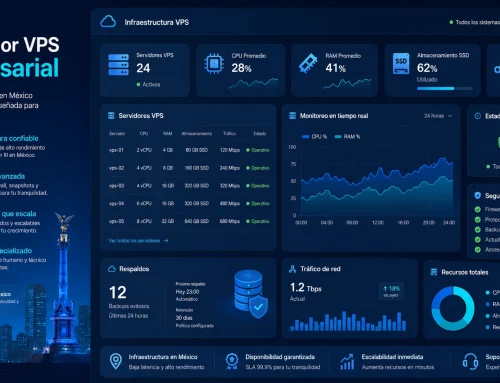Image resolution: width=500 pixels, height=383 pixels.
Task: Click the headset support icon in bottom bar
Action: (x=470, y=361)
